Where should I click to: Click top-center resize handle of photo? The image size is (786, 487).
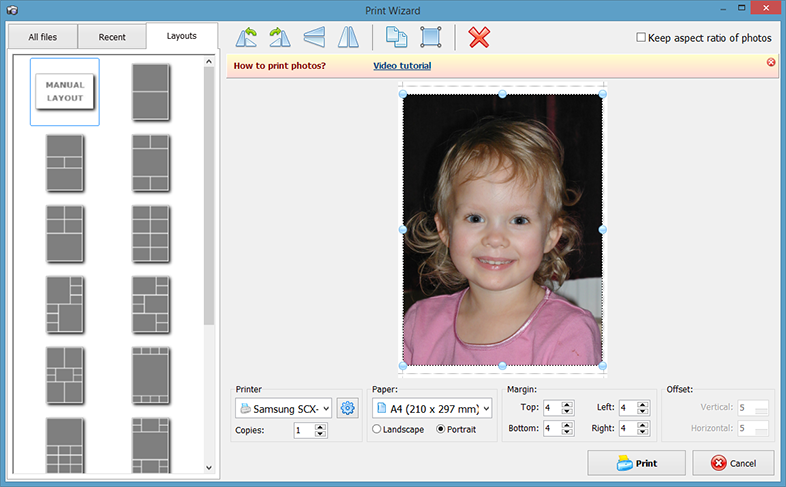502,94
